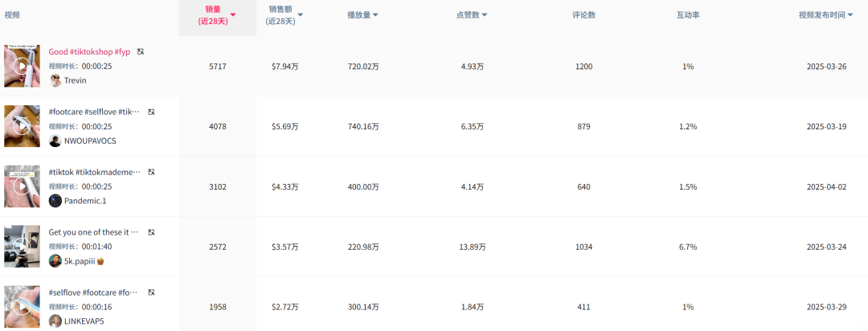Translate the "Get you one of these" title
Image resolution: width=868 pixels, height=331 pixels.
click(151, 232)
